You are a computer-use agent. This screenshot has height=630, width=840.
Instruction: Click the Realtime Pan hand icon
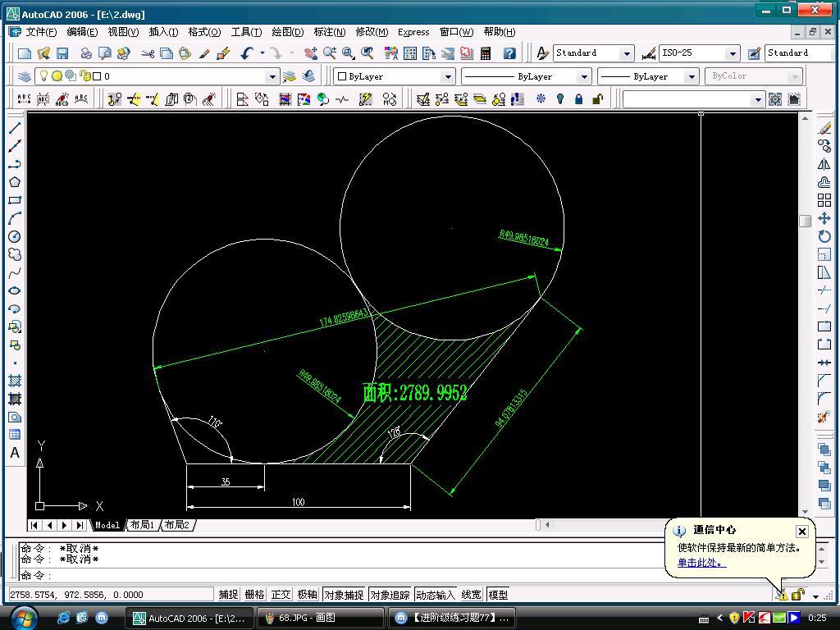pyautogui.click(x=311, y=53)
